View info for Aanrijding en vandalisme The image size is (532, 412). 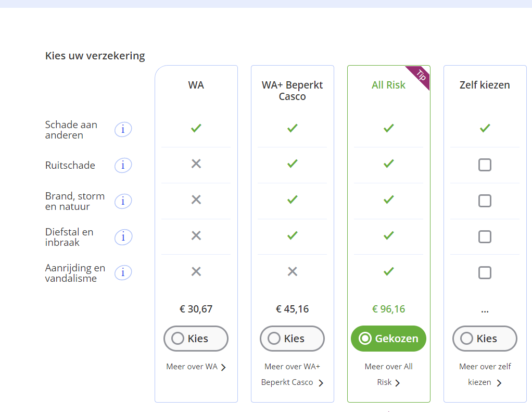click(x=123, y=272)
